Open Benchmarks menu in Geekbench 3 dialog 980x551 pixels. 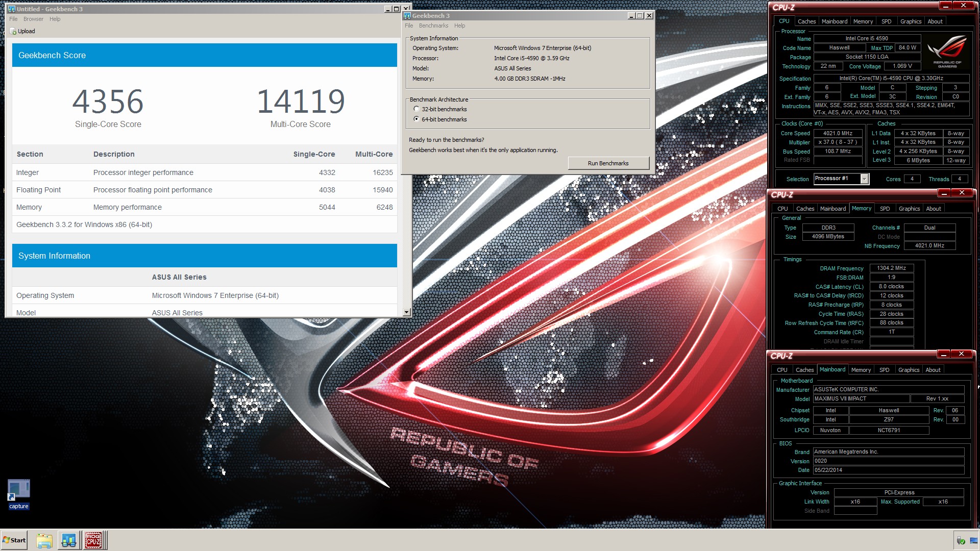[433, 26]
